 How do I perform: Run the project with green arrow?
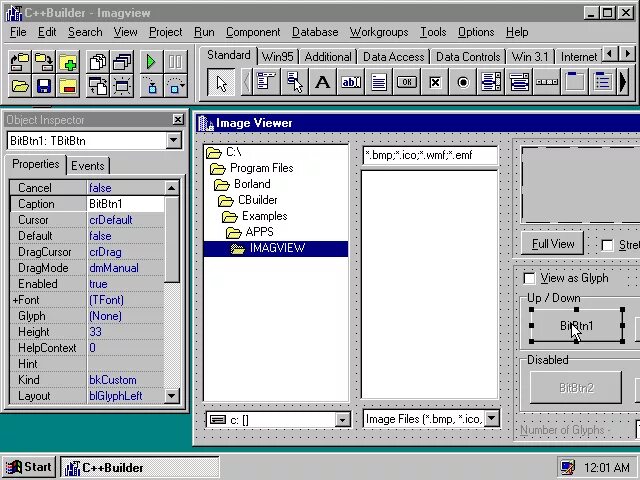(x=151, y=62)
